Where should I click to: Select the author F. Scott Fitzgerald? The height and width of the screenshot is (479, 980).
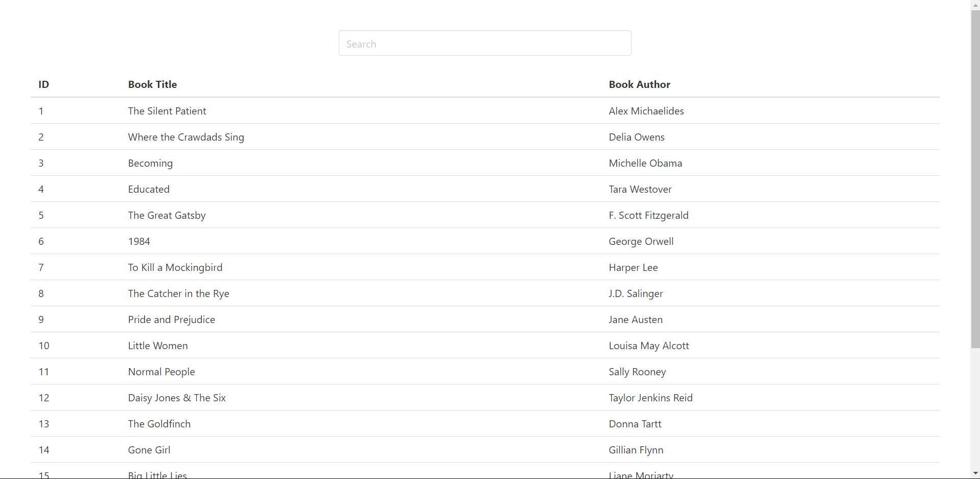[648, 216]
